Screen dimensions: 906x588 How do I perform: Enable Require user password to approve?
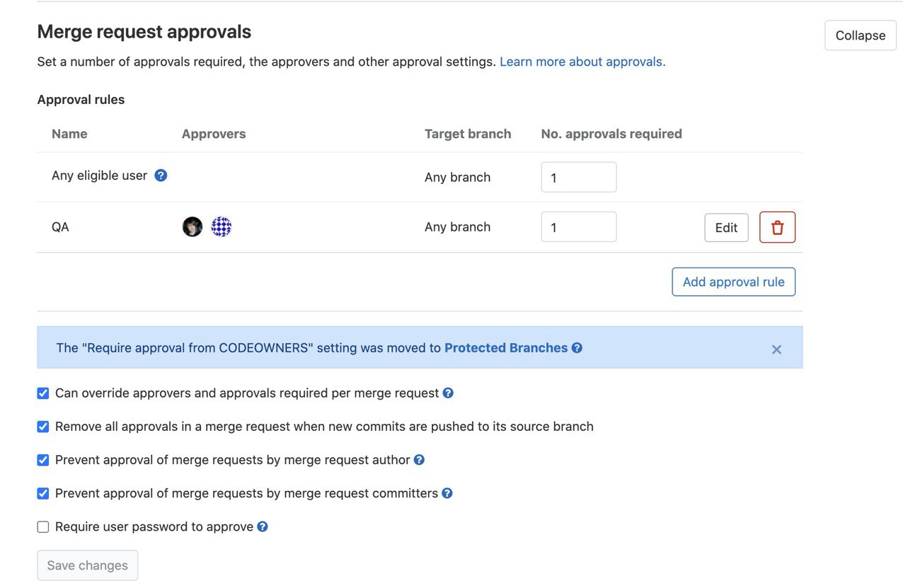(43, 527)
